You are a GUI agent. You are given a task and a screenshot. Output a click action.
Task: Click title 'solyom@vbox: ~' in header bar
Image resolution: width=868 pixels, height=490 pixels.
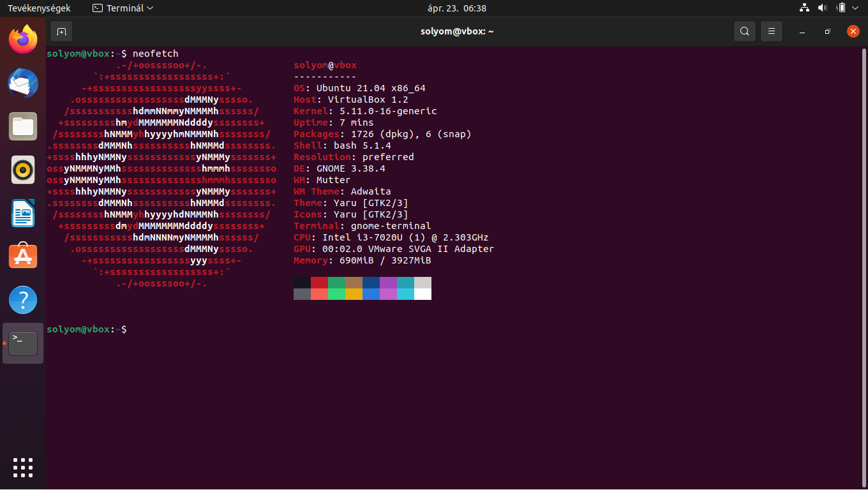pyautogui.click(x=457, y=31)
